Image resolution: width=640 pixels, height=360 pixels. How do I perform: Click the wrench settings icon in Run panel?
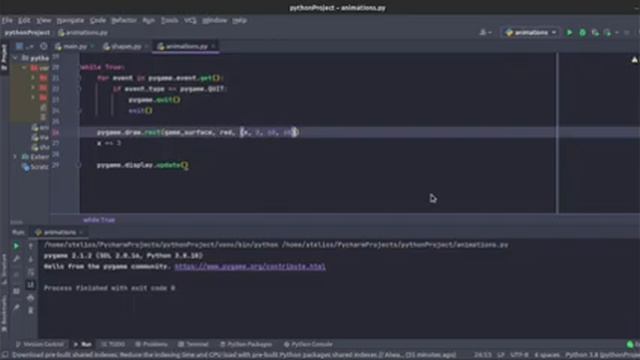pos(16,259)
